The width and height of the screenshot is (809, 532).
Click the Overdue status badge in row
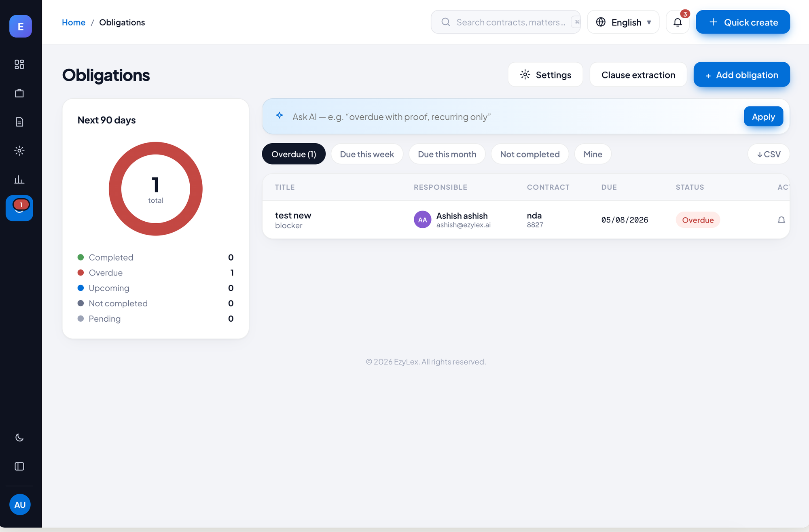coord(698,220)
